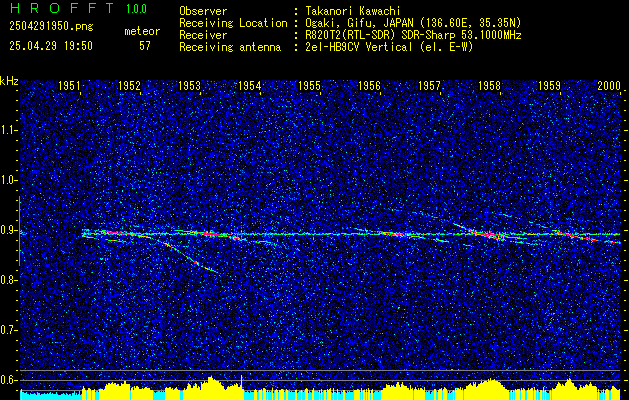
Task: Click time axis marker 1952
Action: (x=130, y=85)
